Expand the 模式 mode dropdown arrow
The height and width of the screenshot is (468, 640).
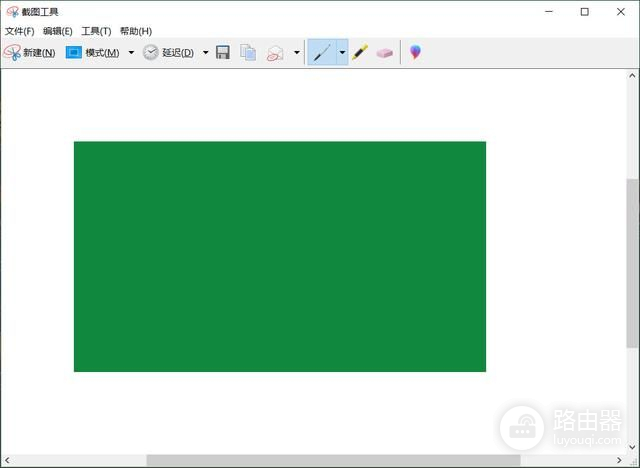click(x=131, y=52)
